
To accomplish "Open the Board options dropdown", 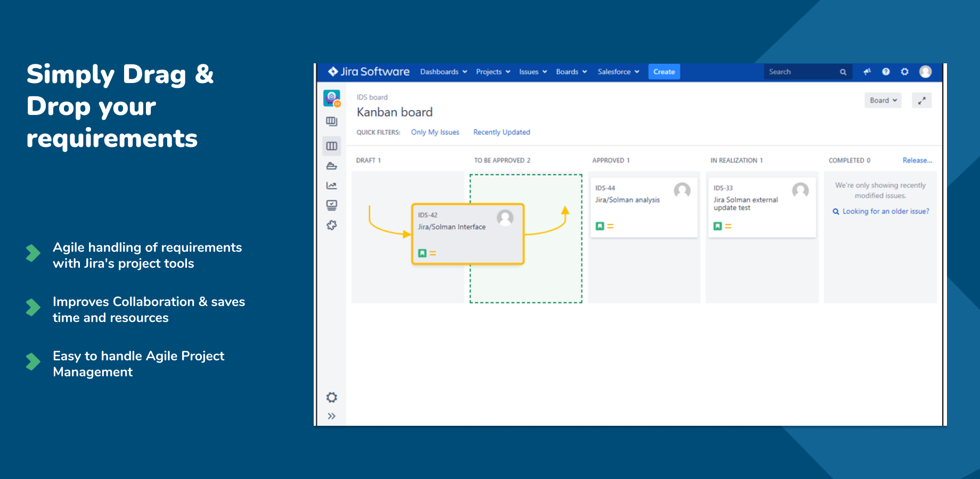I will coord(883,100).
